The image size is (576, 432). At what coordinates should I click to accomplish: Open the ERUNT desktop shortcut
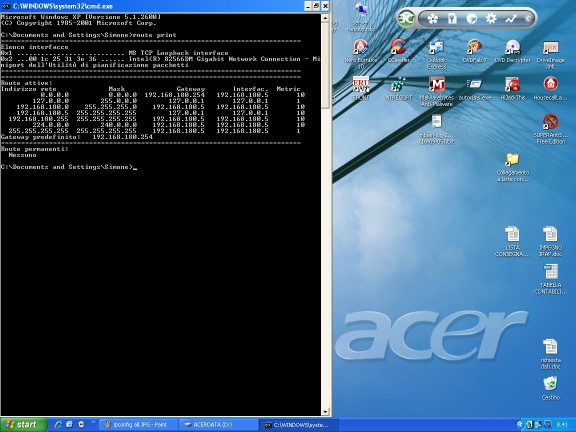point(361,88)
